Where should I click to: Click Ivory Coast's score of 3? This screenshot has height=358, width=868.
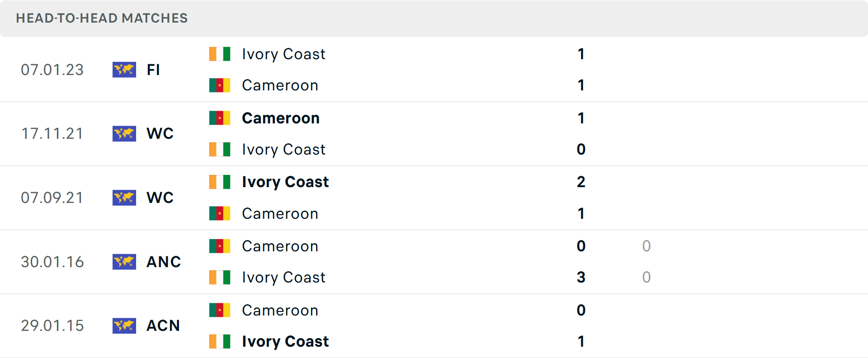581,277
